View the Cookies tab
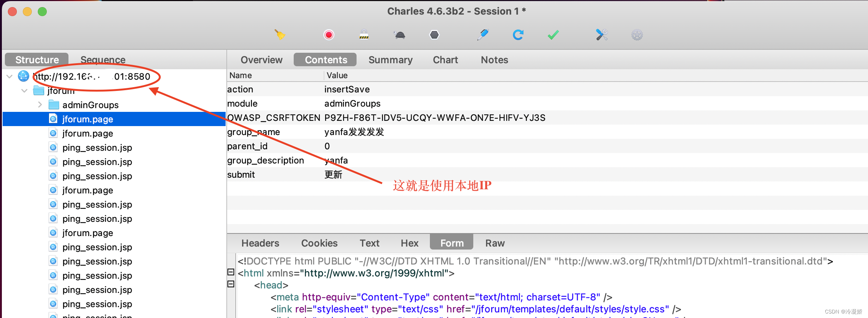 click(x=319, y=243)
